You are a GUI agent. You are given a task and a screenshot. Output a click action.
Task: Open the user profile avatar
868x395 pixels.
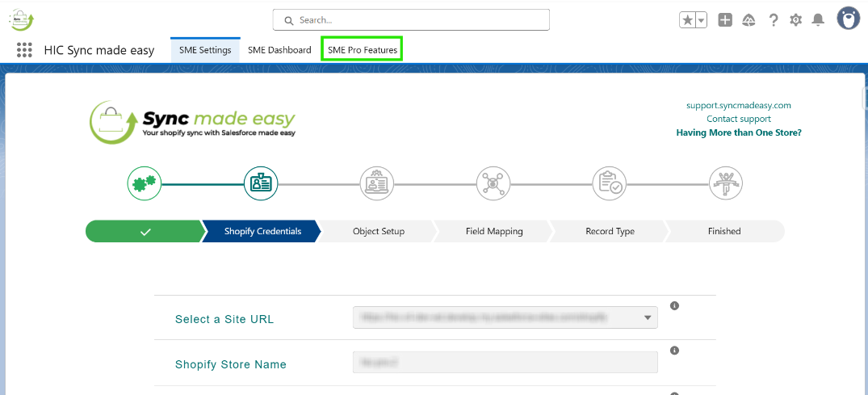click(x=848, y=19)
